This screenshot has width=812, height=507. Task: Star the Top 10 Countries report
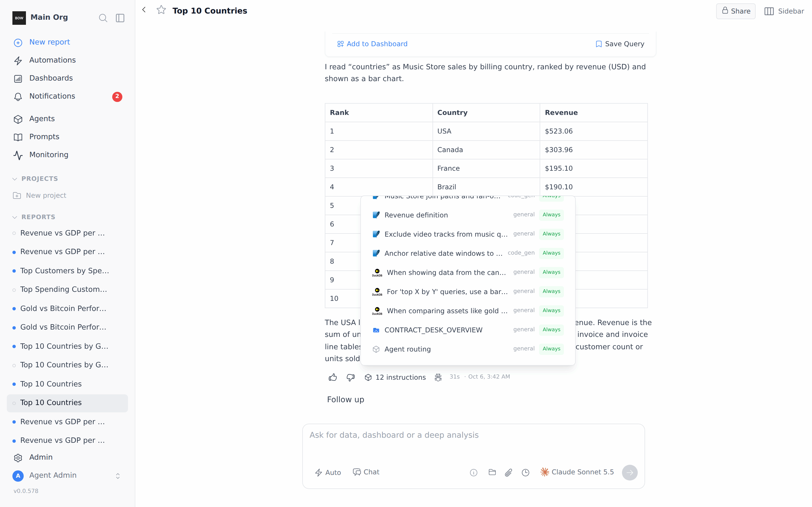coord(161,10)
